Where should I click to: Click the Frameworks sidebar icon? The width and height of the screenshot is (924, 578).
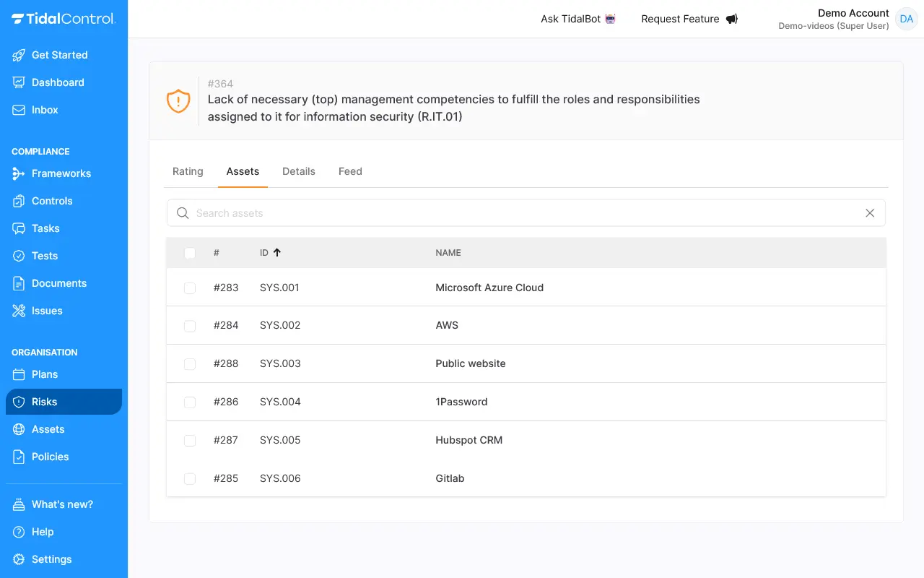click(x=19, y=173)
